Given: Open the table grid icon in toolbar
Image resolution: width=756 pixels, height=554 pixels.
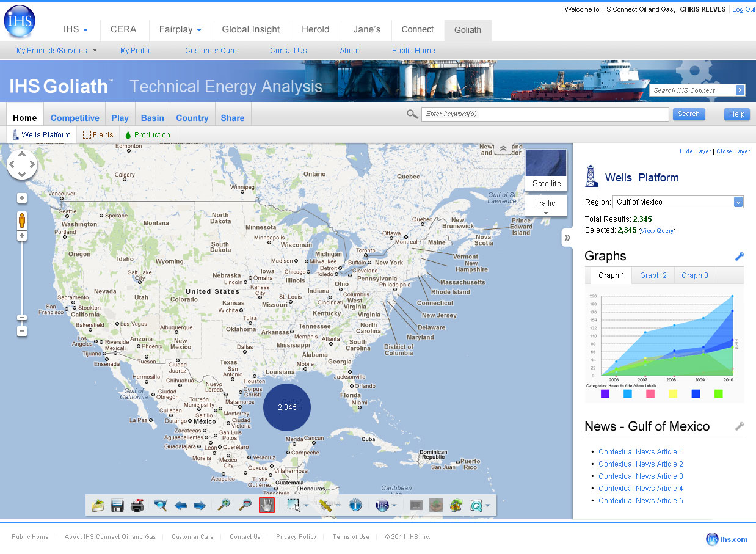Looking at the screenshot, I should (416, 505).
